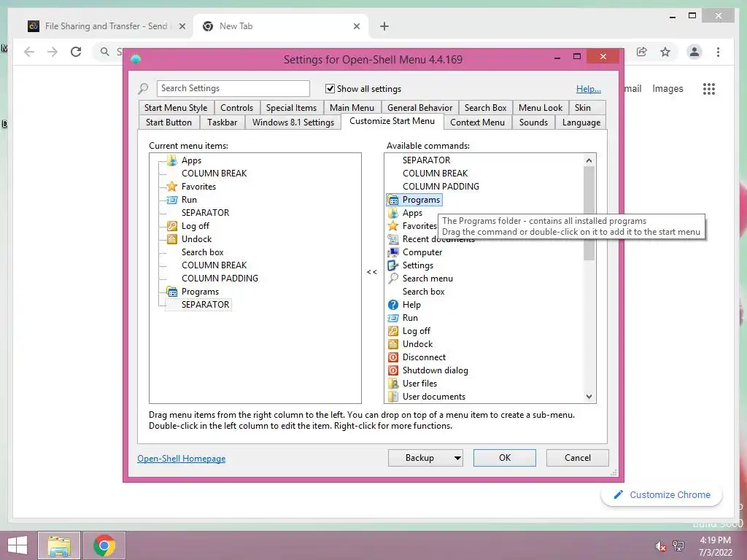747x560 pixels.
Task: Select COLUMN PADDING in current menu items
Action: pyautogui.click(x=220, y=279)
